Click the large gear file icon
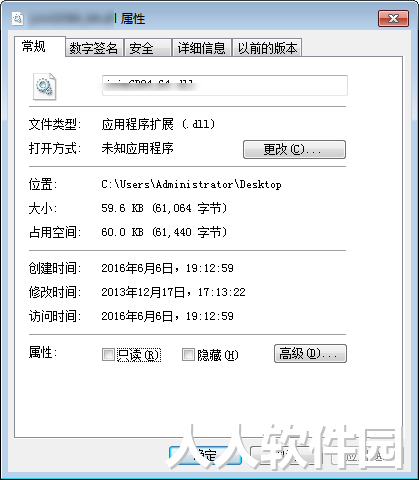Viewport: 419px width, 480px height. point(45,87)
